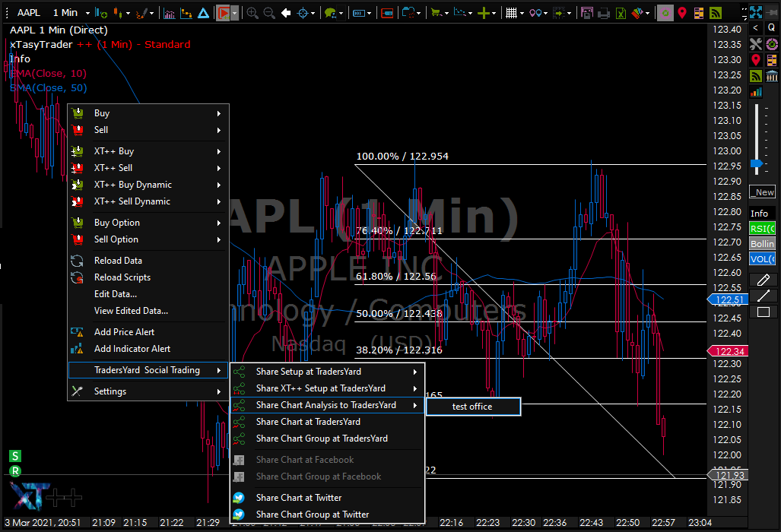Zoom in on the chart
Screen dimensions: 781x532
252,13
